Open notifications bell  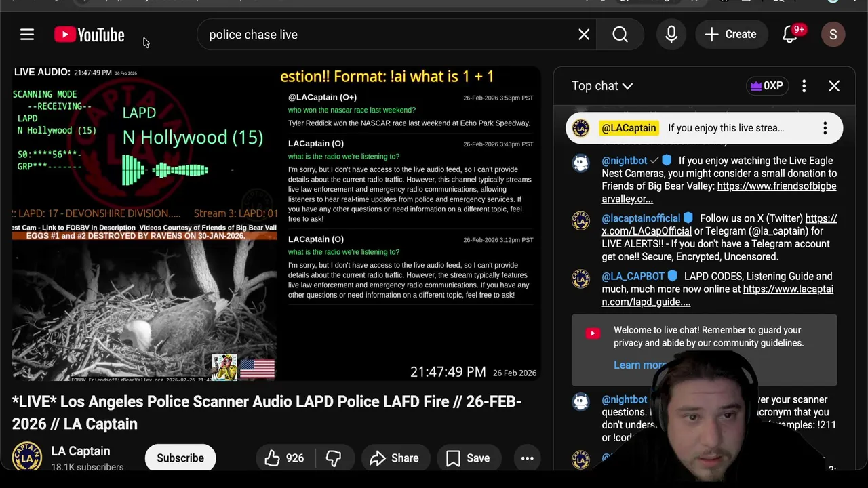click(790, 35)
